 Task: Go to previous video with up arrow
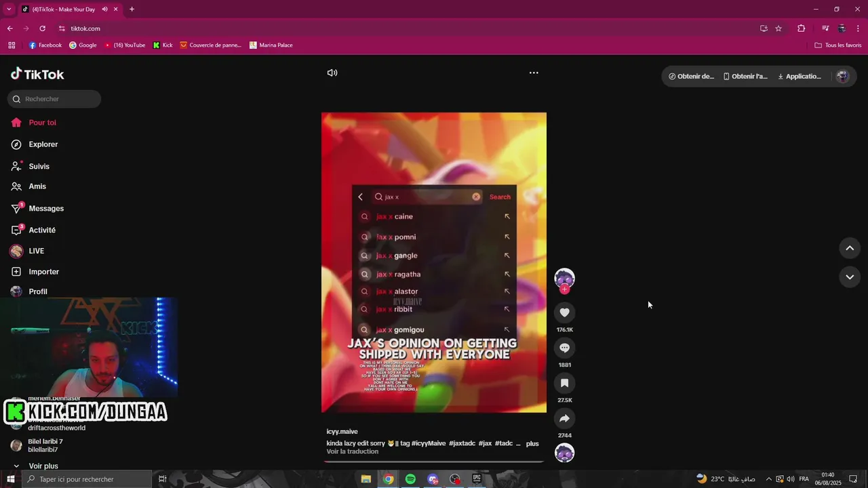pyautogui.click(x=850, y=248)
